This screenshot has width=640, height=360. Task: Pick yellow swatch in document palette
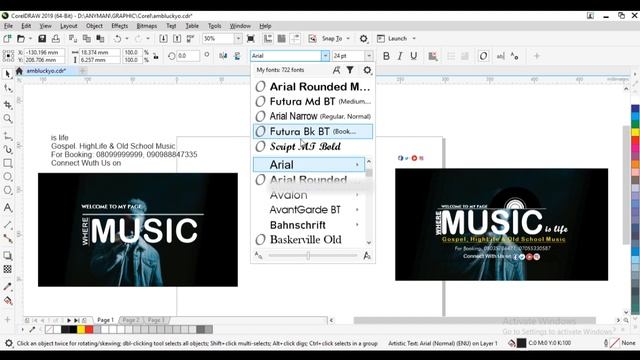81,329
